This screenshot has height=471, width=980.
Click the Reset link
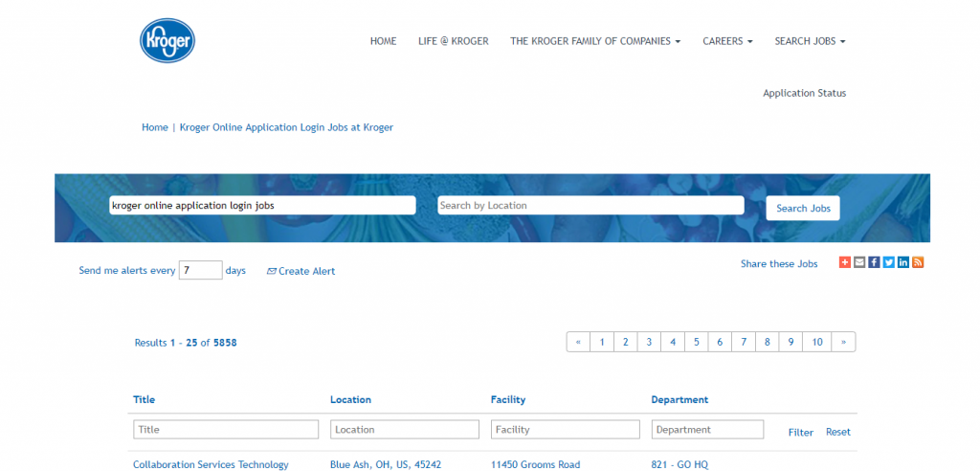838,432
